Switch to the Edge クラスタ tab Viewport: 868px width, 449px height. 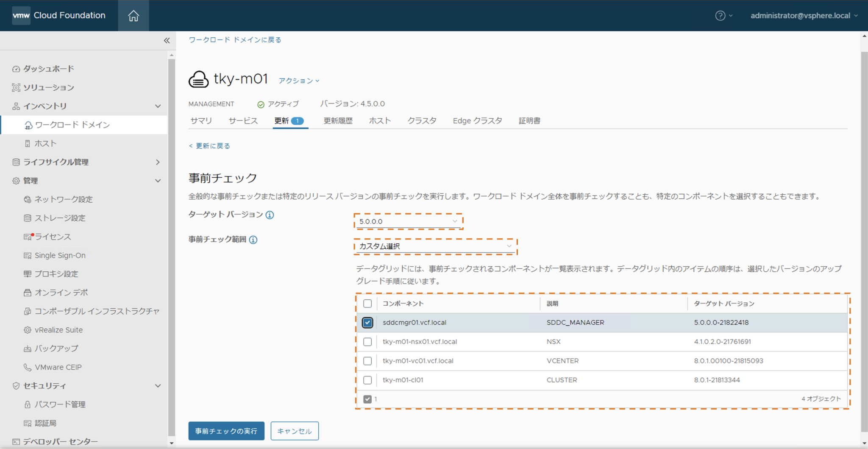tap(477, 121)
